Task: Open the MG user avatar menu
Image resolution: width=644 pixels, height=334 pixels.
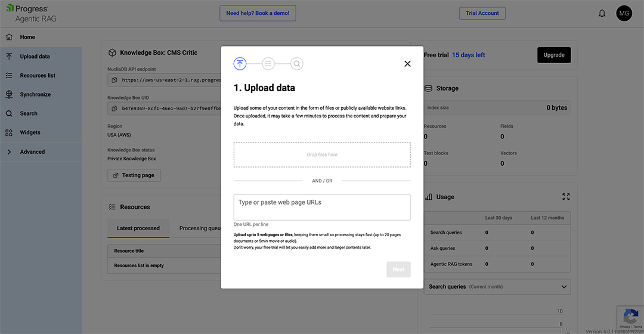Action: [x=624, y=13]
